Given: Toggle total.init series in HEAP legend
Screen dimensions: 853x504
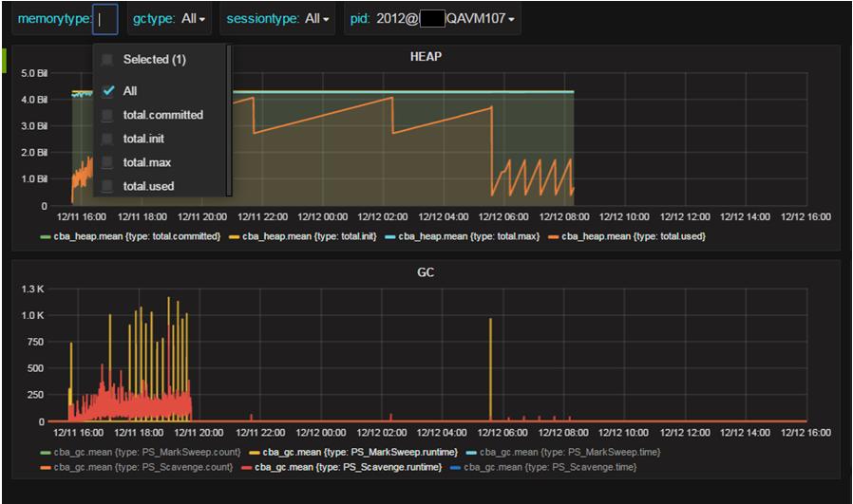Looking at the screenshot, I should point(310,236).
